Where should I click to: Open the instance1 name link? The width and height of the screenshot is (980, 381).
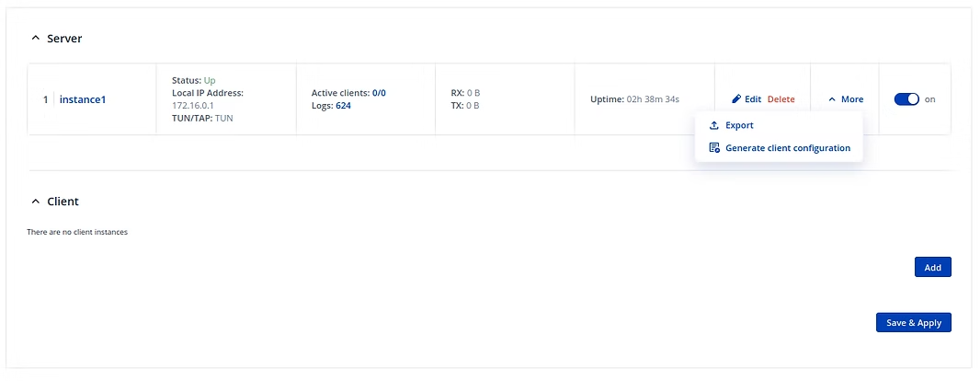(83, 99)
